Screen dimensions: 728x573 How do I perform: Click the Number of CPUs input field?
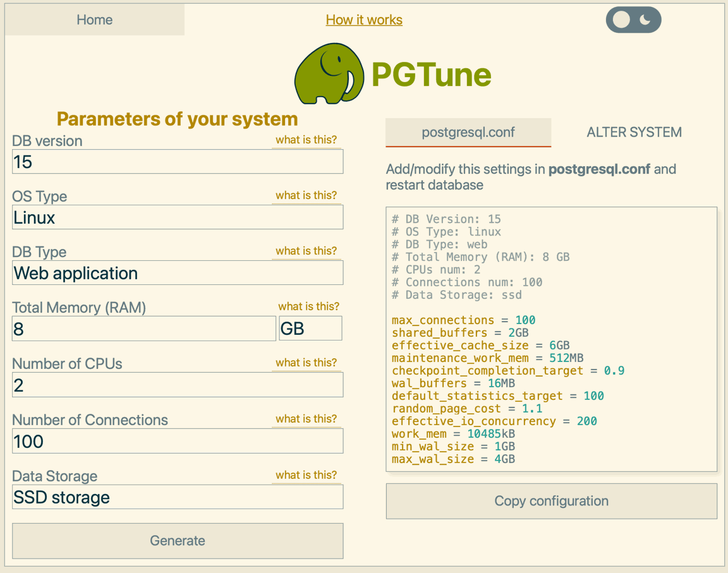click(x=178, y=385)
